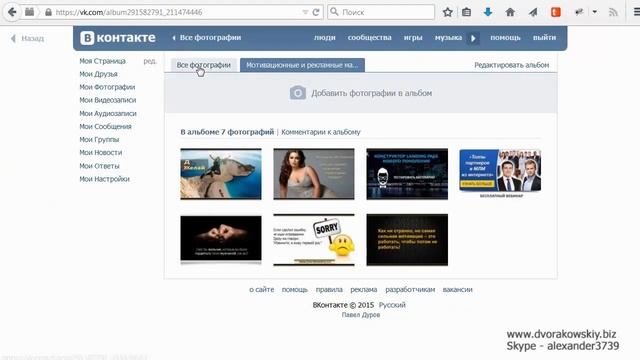Open the clasped hands dark thumbnail
The image size is (640, 360).
tap(221, 239)
